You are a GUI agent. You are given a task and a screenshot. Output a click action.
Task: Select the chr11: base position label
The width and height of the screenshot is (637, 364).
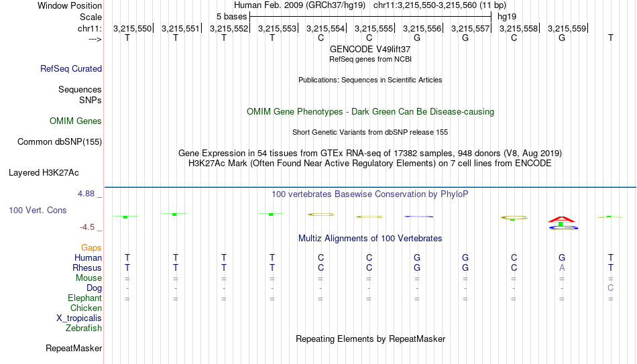coord(90,28)
